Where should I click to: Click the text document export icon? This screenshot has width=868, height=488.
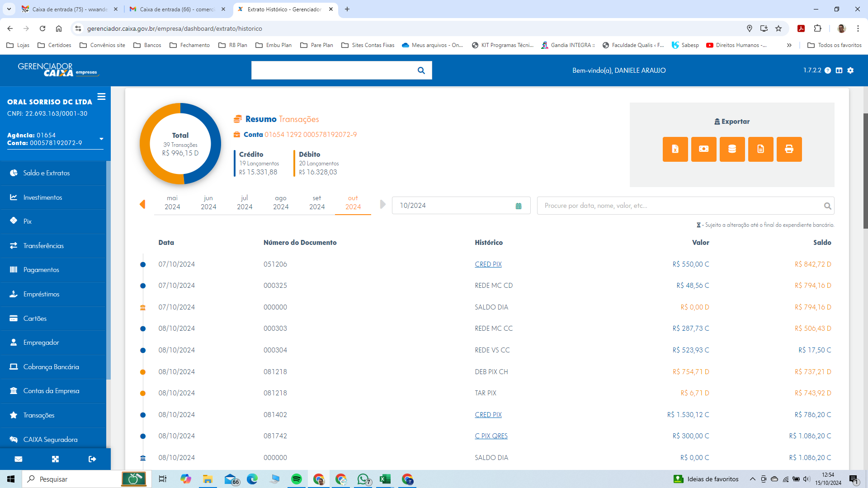click(x=760, y=149)
